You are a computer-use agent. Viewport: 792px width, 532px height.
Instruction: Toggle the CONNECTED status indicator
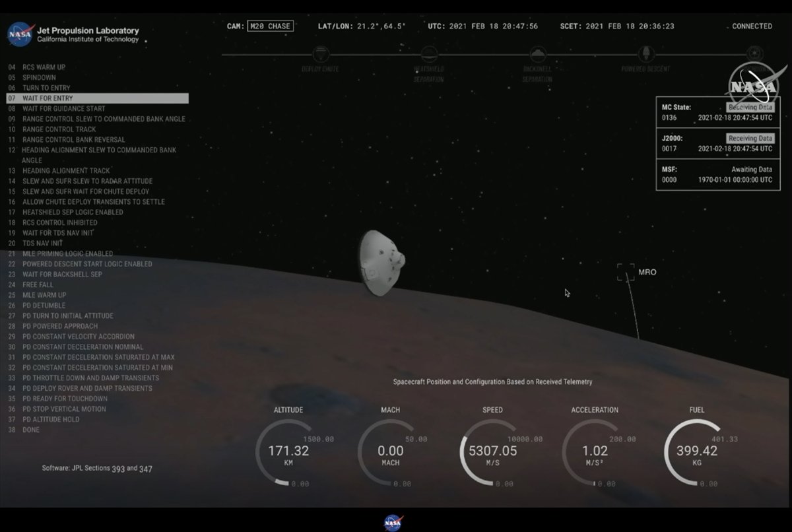(x=752, y=26)
